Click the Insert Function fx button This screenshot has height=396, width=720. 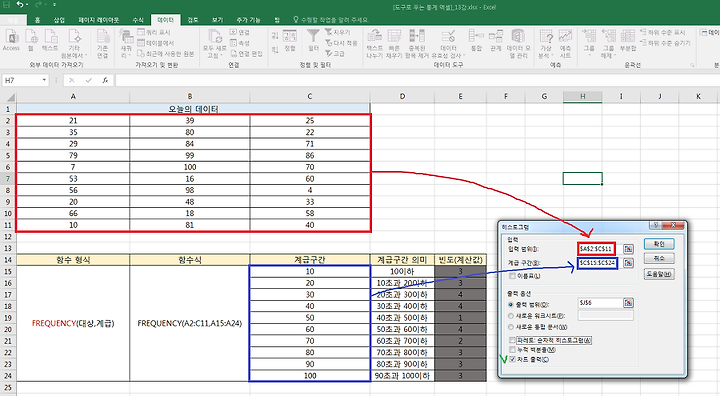pyautogui.click(x=105, y=80)
